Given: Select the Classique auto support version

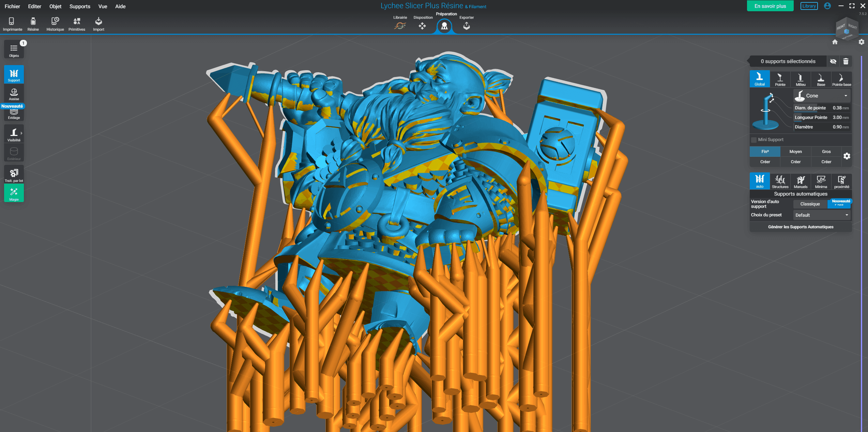Looking at the screenshot, I should pyautogui.click(x=810, y=204).
